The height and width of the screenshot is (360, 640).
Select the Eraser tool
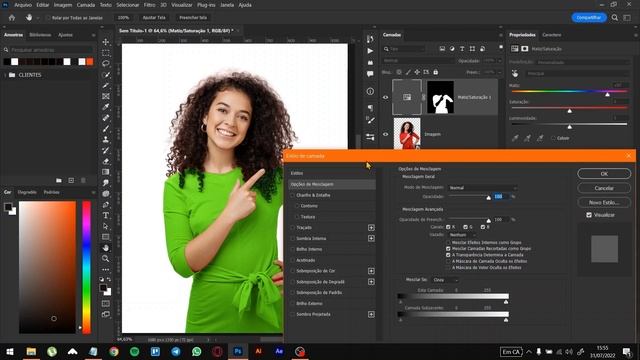click(x=106, y=161)
